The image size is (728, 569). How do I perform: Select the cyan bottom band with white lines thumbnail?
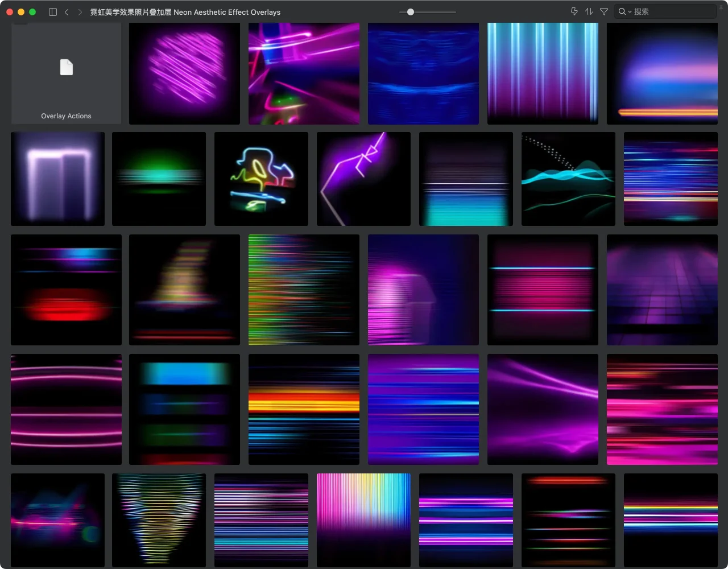point(466,179)
